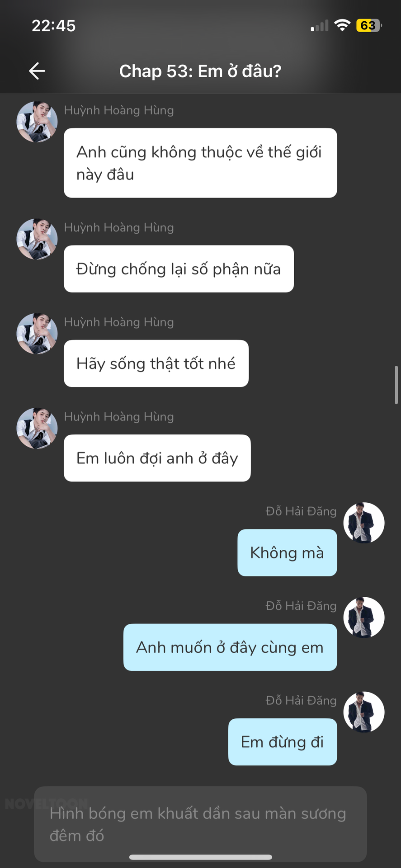Tap avatar beside "Đừng chống lại số phận nữa"
The image size is (401, 868).
[x=37, y=239]
